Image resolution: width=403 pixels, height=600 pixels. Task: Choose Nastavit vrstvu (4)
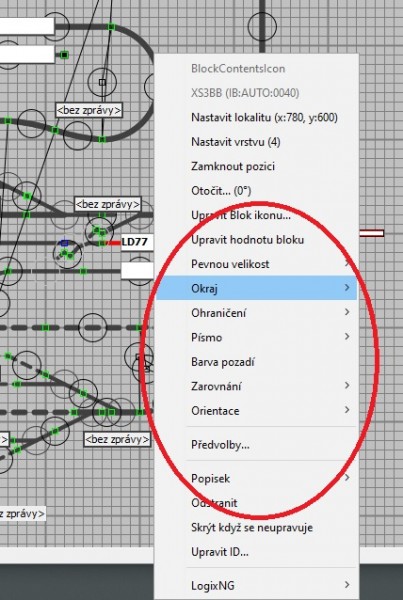click(x=256, y=142)
